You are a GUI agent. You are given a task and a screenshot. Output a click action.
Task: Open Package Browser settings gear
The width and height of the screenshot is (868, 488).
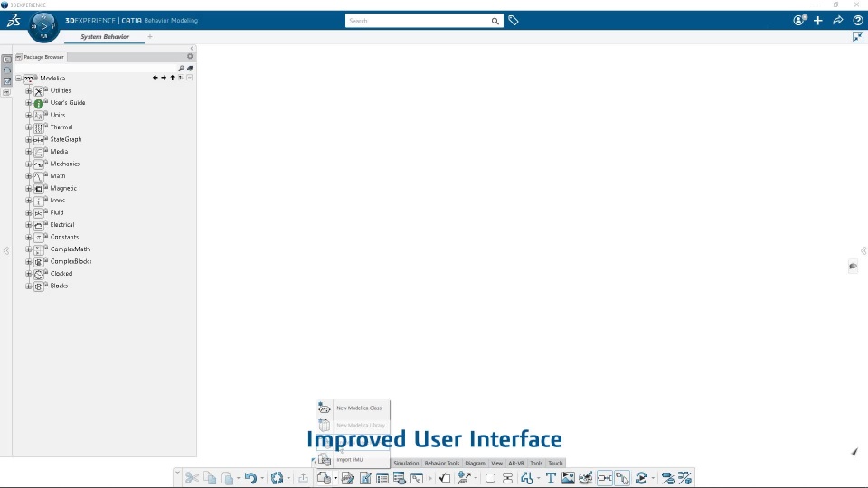click(x=190, y=56)
